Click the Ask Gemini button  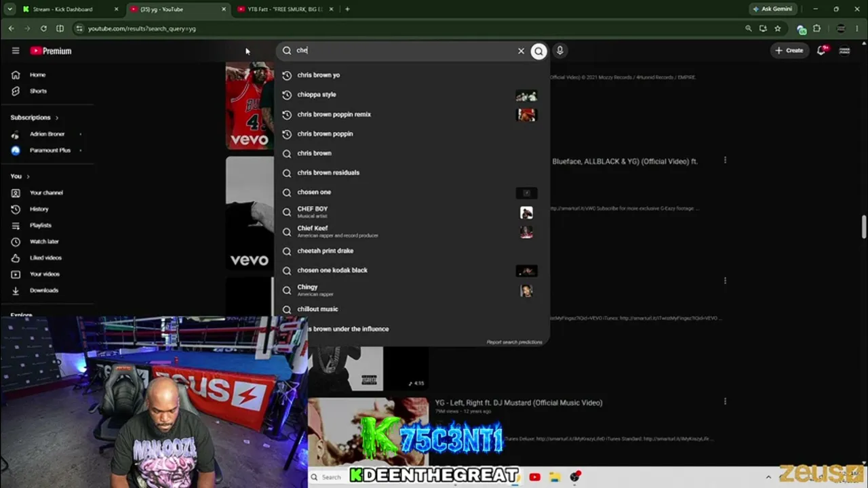click(x=772, y=9)
